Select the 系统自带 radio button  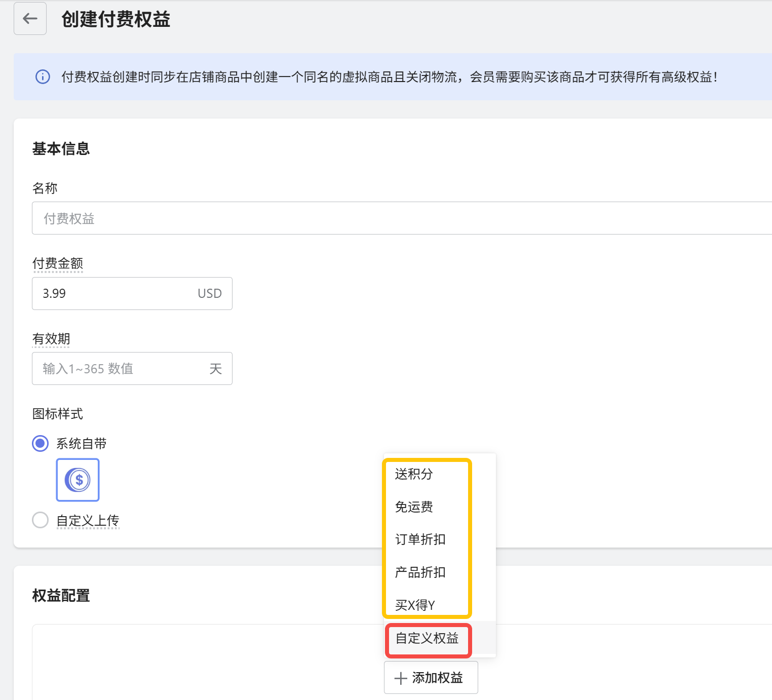tap(41, 444)
